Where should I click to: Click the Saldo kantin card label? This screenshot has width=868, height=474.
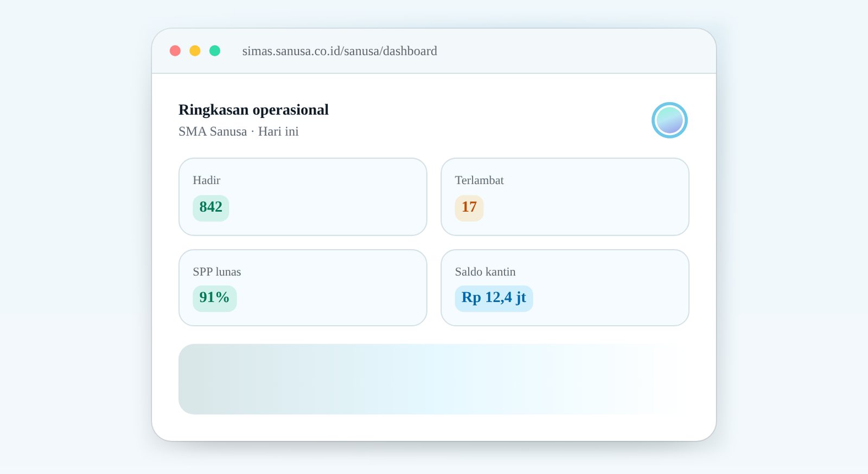click(x=486, y=271)
